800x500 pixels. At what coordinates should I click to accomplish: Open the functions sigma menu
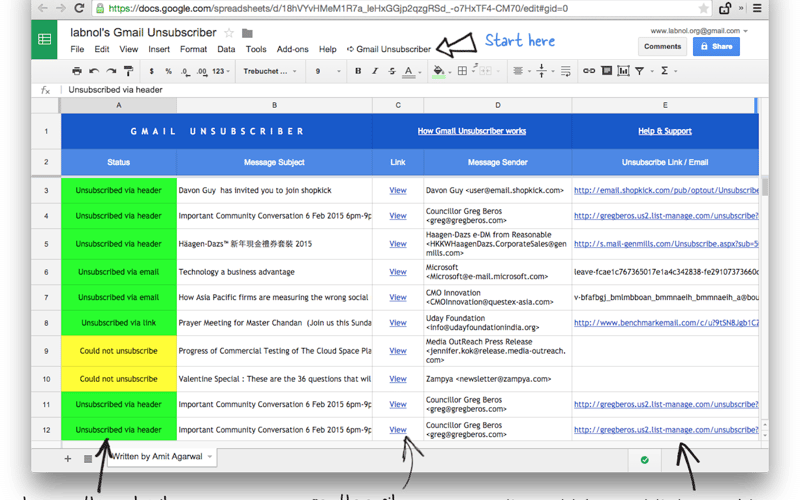coord(668,71)
